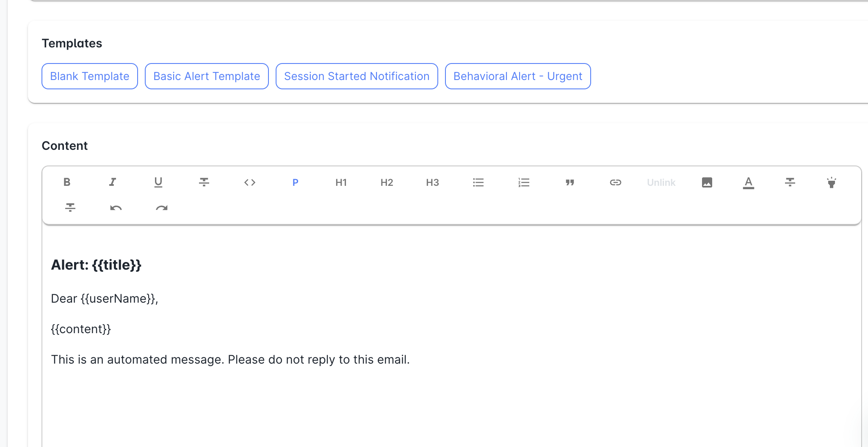Click the "{{content}}" placeholder line
Viewport: 868px width, 447px height.
click(81, 329)
